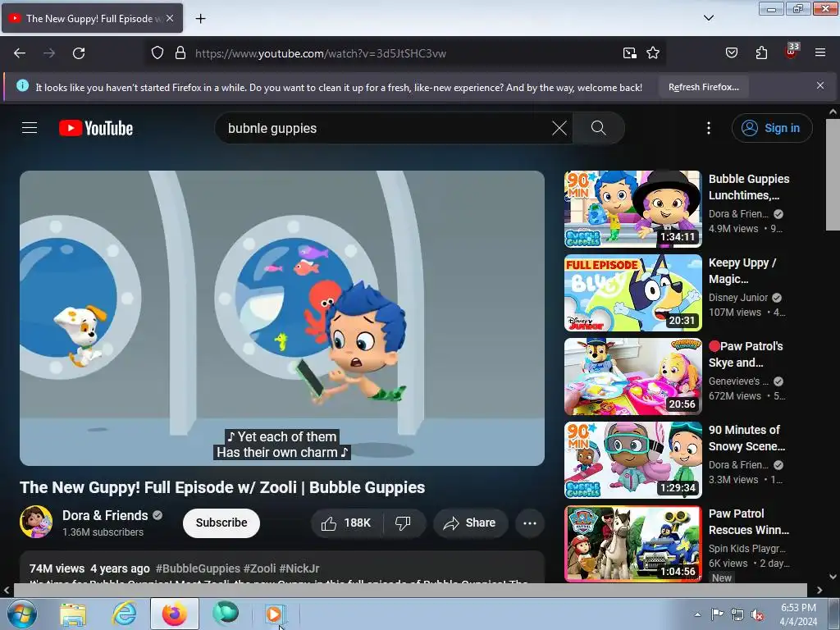Viewport: 840px width, 630px height.
Task: Share the video
Action: [x=469, y=523]
